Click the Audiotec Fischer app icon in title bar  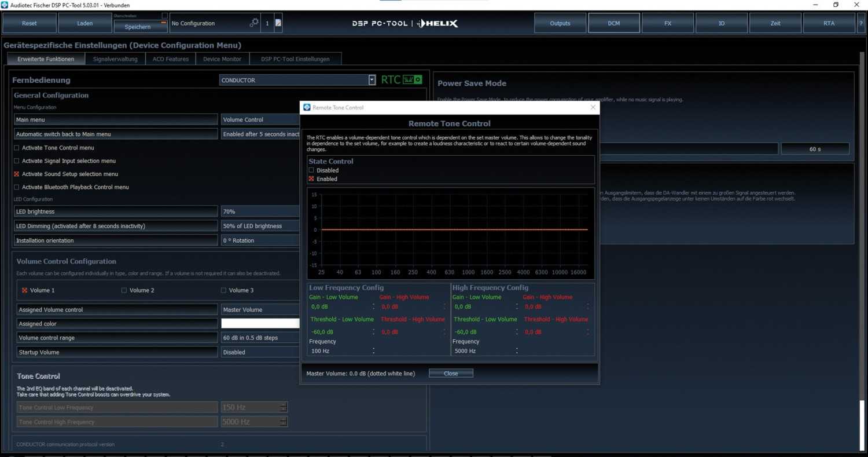coord(5,5)
